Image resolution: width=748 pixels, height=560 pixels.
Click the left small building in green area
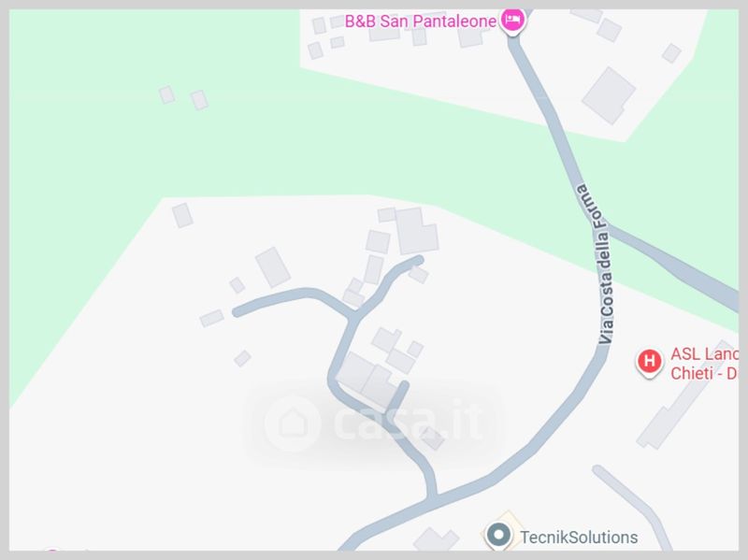click(x=166, y=95)
